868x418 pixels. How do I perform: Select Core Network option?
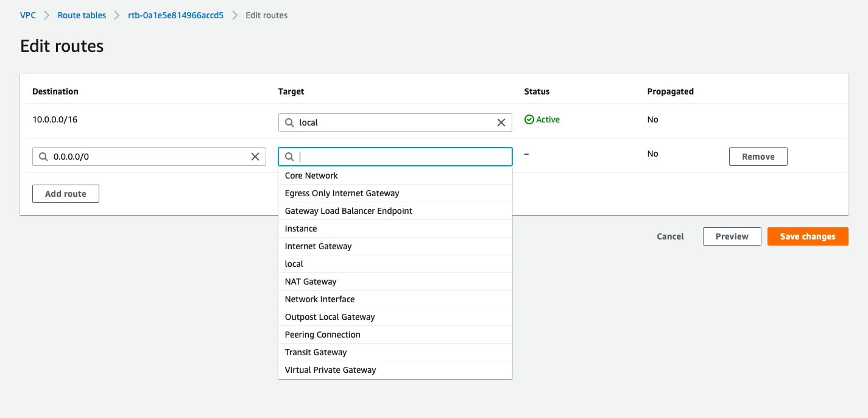311,175
